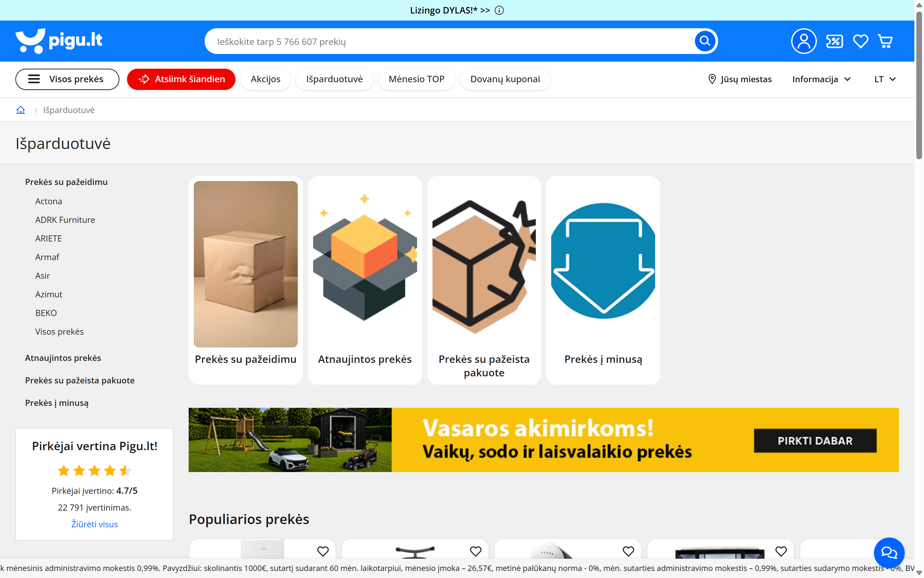
Task: Go to the Akcijos tab
Action: [265, 79]
